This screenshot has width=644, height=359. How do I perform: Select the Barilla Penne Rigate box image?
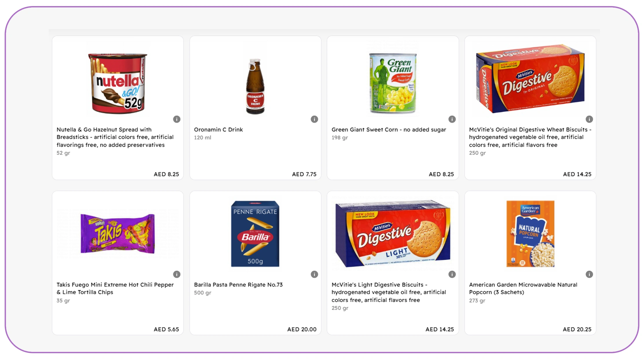(255, 234)
